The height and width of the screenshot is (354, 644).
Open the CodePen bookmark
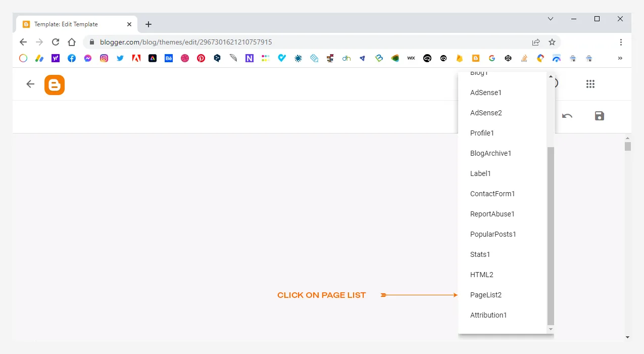pos(508,58)
